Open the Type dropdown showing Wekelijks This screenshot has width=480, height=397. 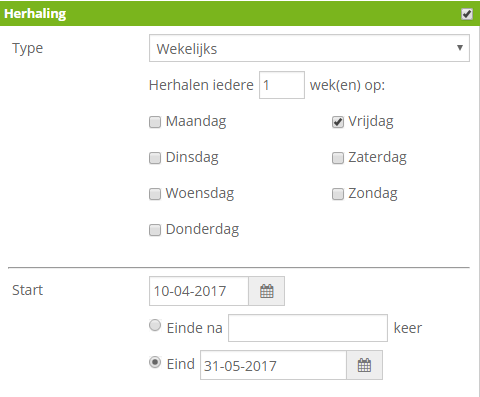pyautogui.click(x=309, y=48)
